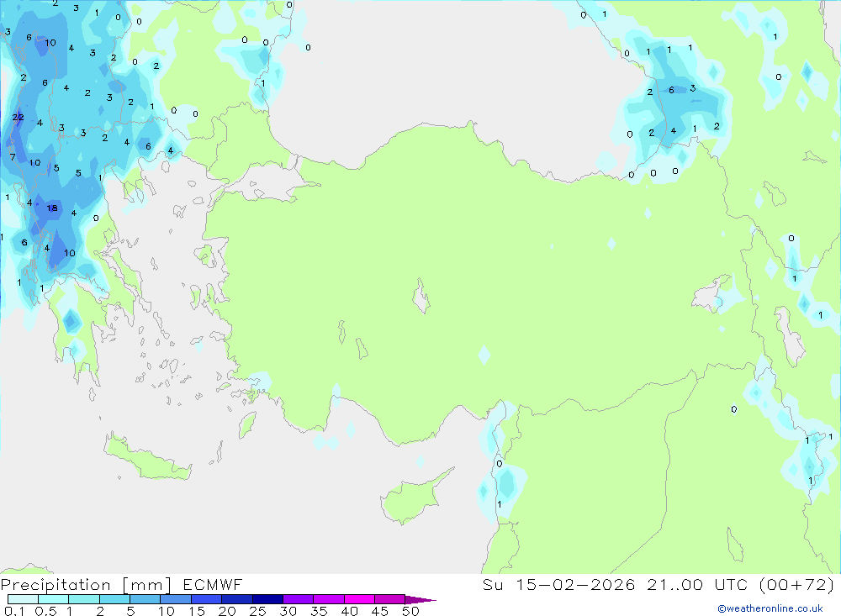The height and width of the screenshot is (616, 841).
Task: Select the 40–45 mm magenta legend swatch
Action: 359,599
